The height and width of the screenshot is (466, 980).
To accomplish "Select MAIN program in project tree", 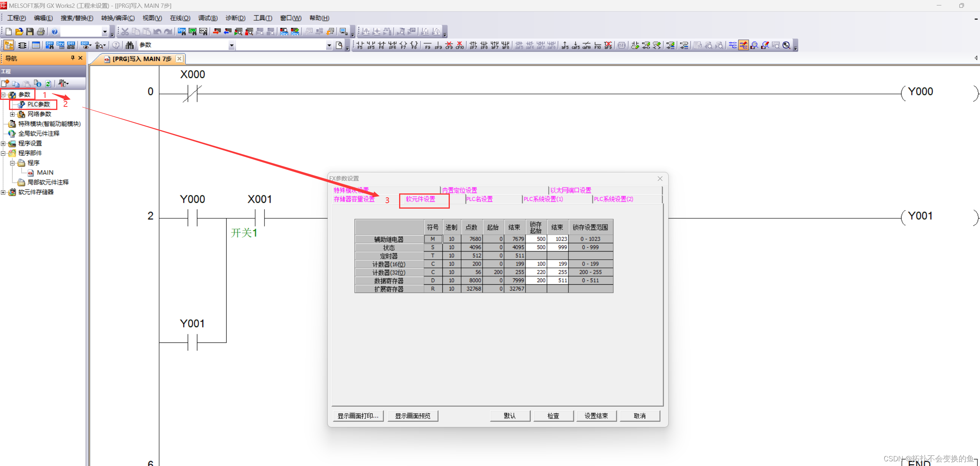I will (45, 173).
